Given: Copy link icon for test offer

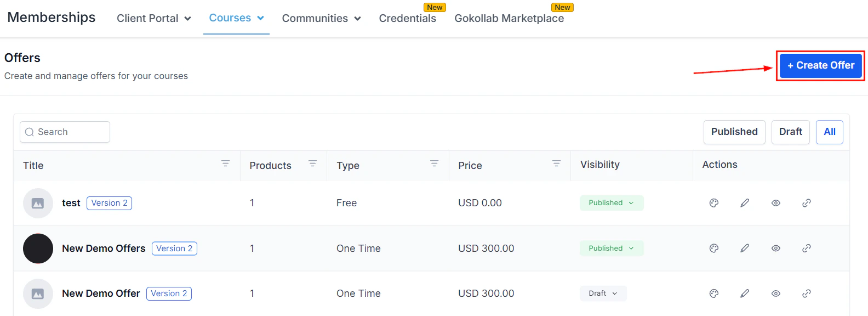Looking at the screenshot, I should [807, 203].
